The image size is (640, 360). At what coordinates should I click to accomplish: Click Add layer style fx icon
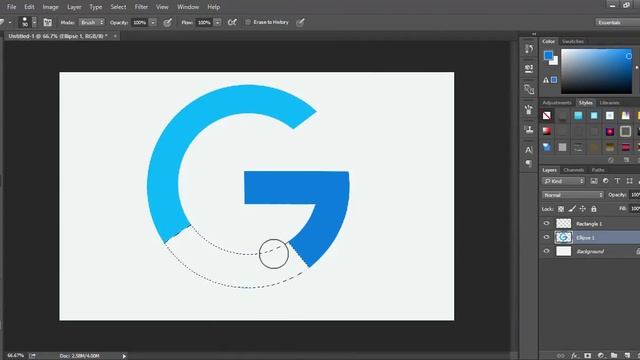pyautogui.click(x=575, y=356)
